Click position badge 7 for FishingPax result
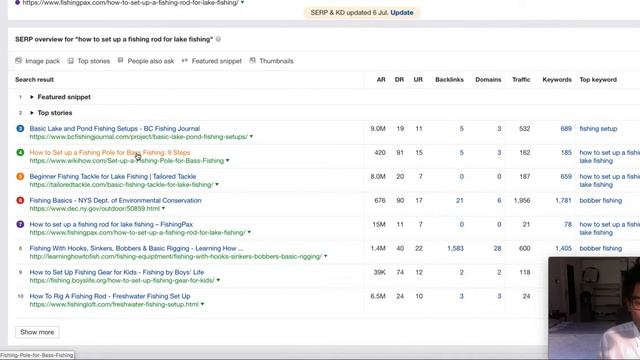Screen dimensions: 640x360 point(20,224)
